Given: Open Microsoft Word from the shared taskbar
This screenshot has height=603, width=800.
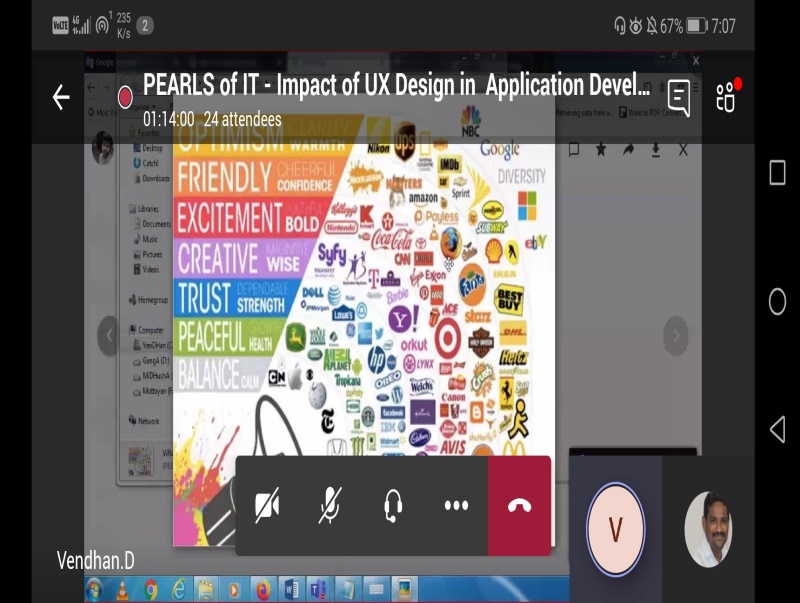Looking at the screenshot, I should coord(291,590).
